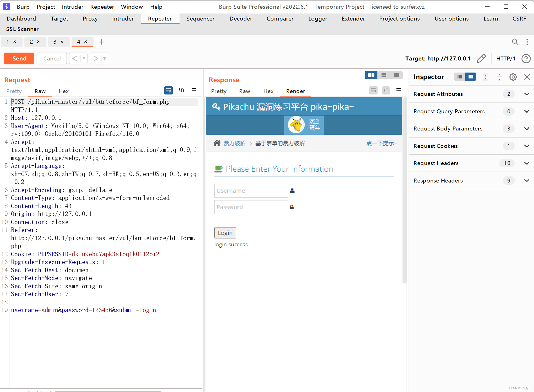Go to next request in history
The height and width of the screenshot is (392, 534).
(x=96, y=58)
